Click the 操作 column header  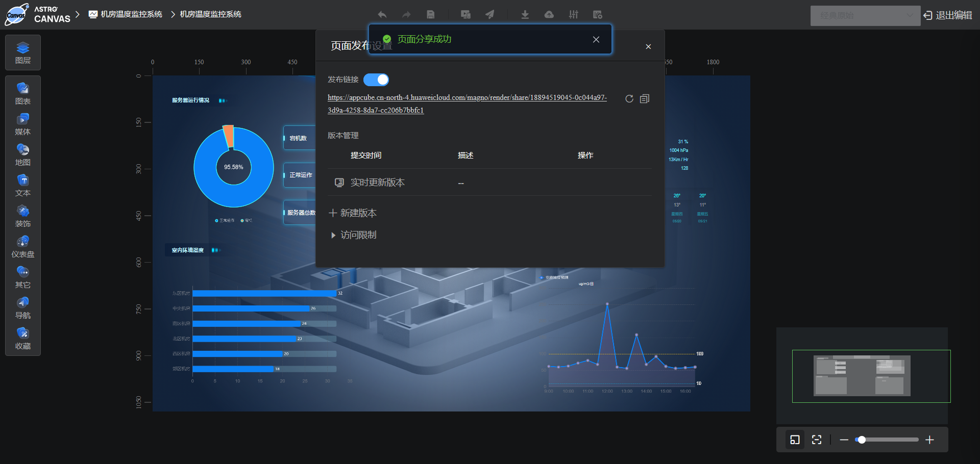coord(585,156)
